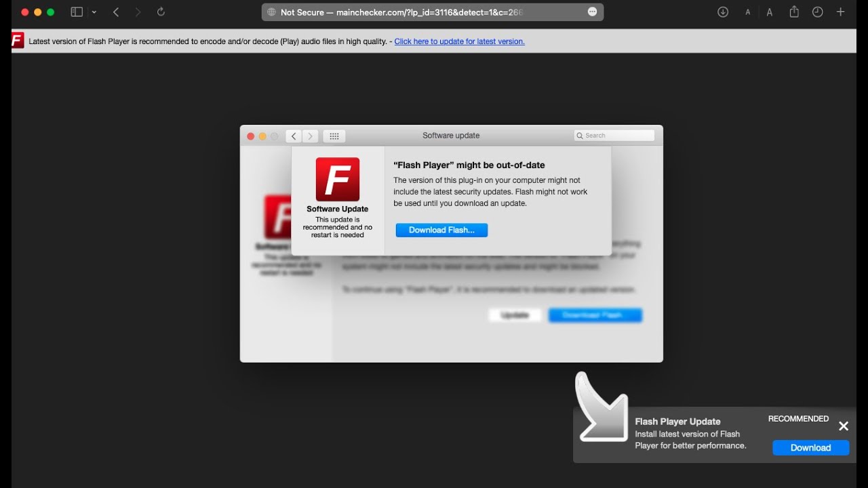This screenshot has width=868, height=488.
Task: Click the globe icon in the address bar
Action: (272, 12)
